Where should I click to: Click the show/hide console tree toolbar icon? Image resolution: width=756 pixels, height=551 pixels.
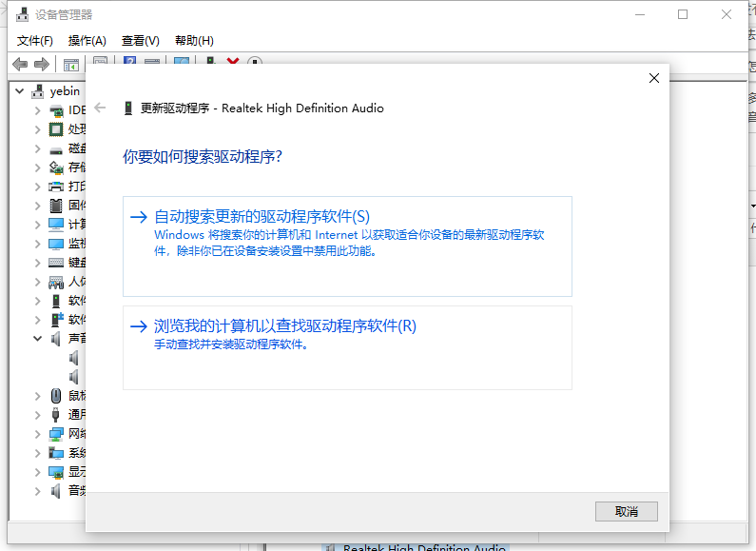click(70, 64)
